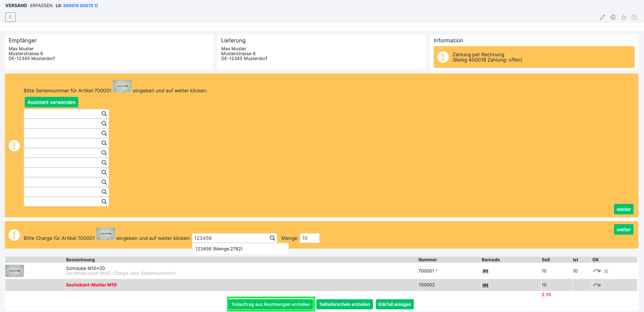Click search icon in Charge field

tap(273, 238)
